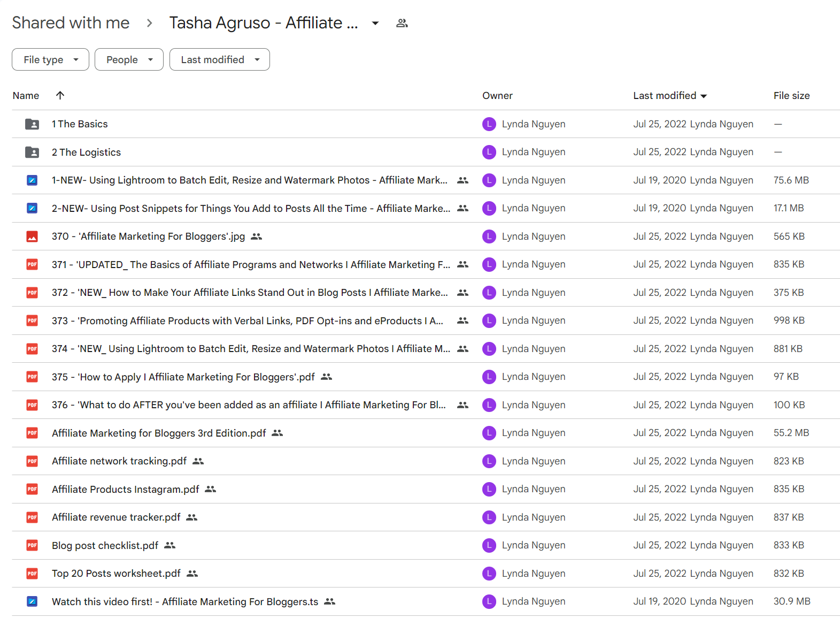This screenshot has width=840, height=618.
Task: Click PDF icon for Blog post checklist
Action: pos(32,545)
